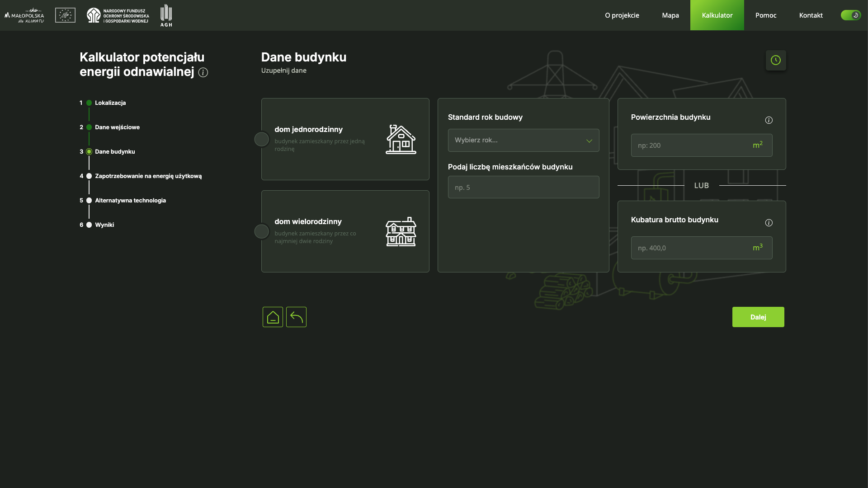
Task: Go to step 5 Alternatywna technologia
Action: [123, 201]
